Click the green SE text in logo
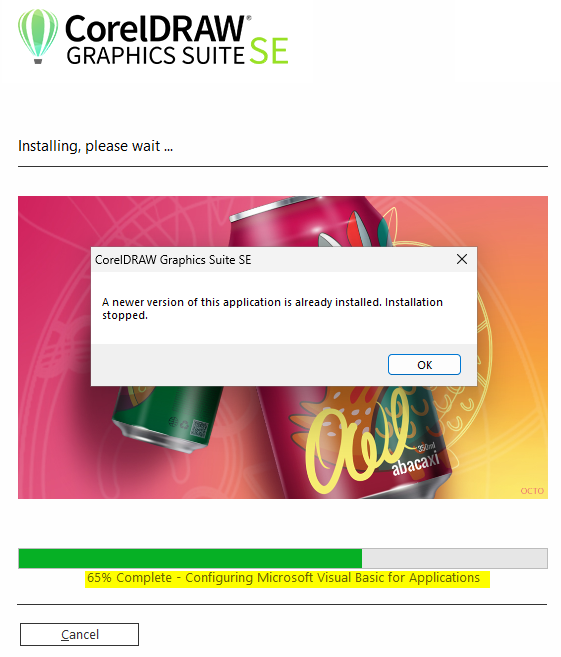 coord(269,51)
